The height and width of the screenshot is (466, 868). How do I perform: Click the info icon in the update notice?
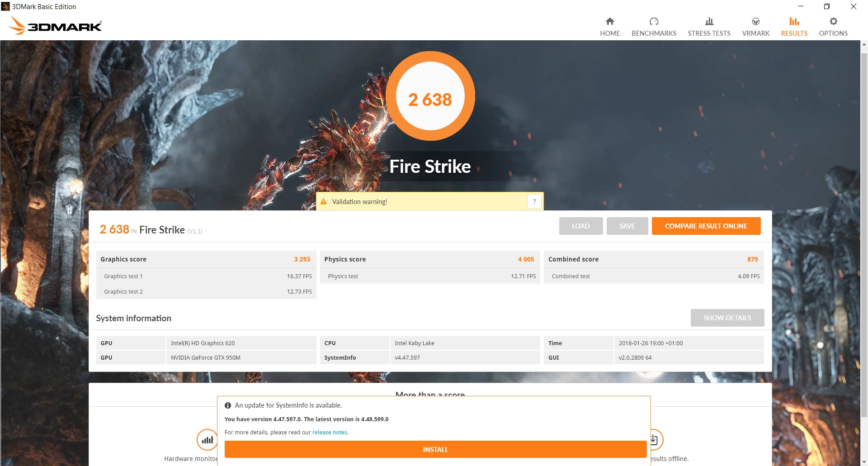[x=228, y=405]
